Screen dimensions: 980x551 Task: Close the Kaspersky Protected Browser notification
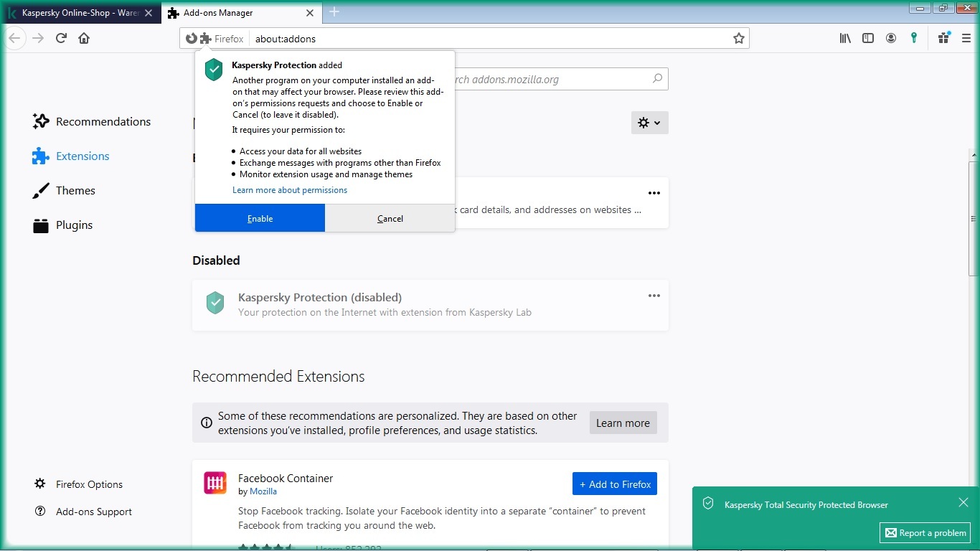963,502
